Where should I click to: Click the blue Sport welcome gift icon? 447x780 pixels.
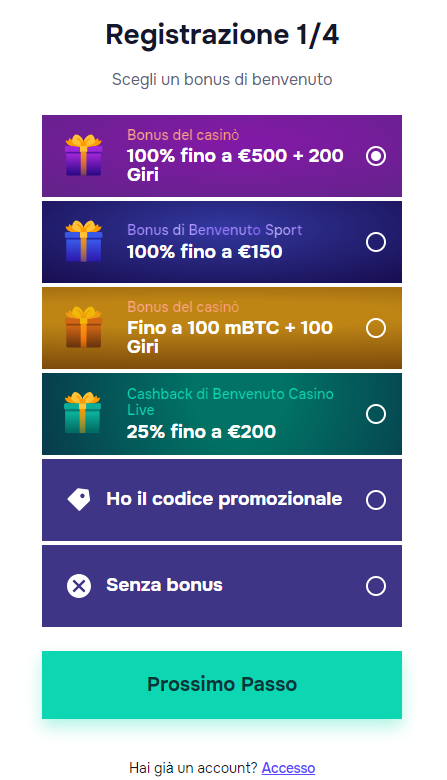click(84, 241)
